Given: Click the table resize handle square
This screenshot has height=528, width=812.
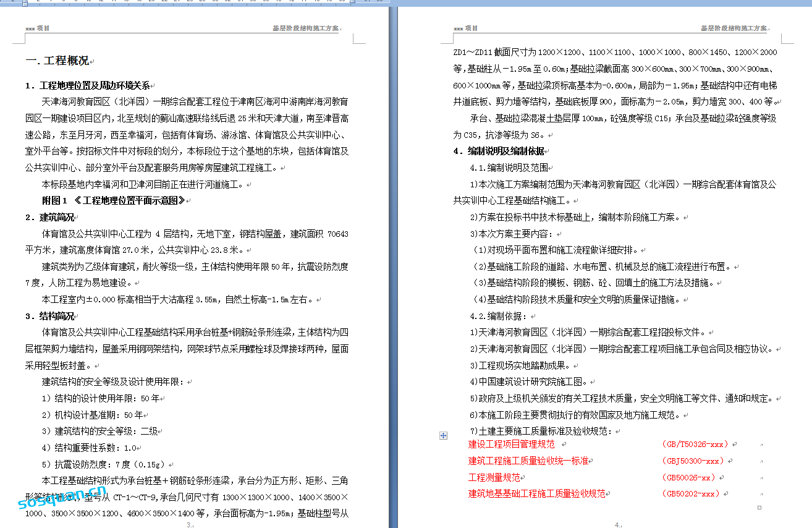Looking at the screenshot, I should coord(759,508).
